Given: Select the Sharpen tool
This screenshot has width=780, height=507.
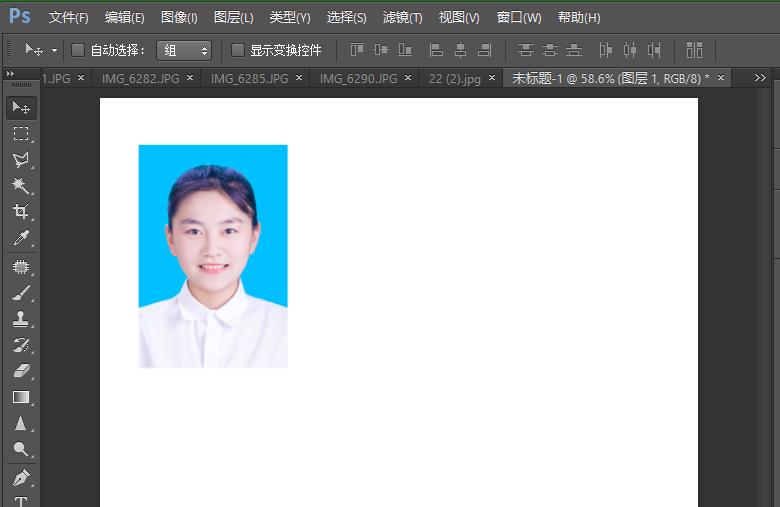Looking at the screenshot, I should tap(21, 423).
